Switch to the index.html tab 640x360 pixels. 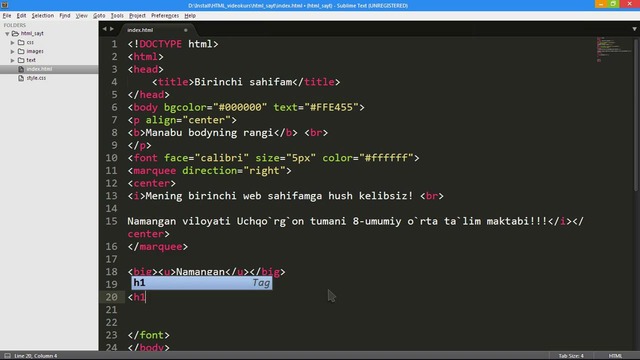coord(140,30)
